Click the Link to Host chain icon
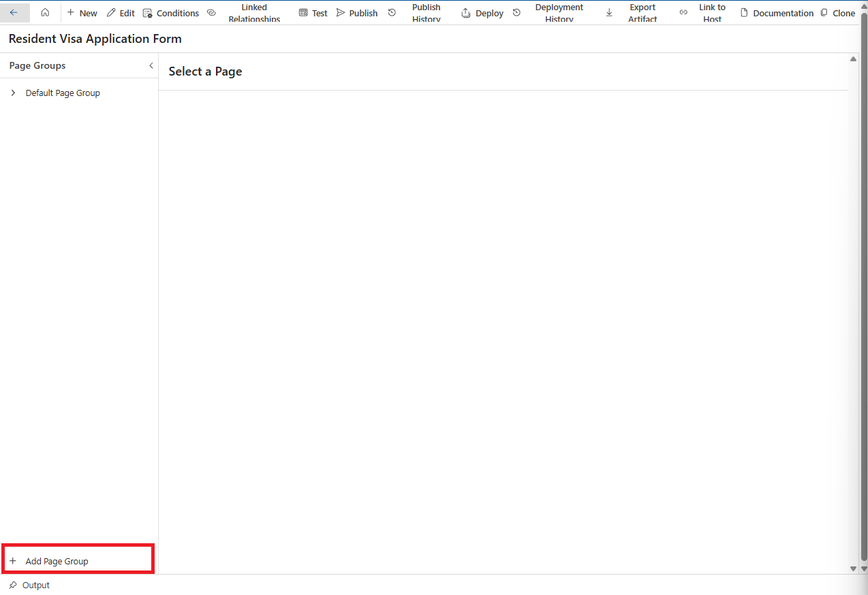Viewport: 868px width, 595px height. 683,13
